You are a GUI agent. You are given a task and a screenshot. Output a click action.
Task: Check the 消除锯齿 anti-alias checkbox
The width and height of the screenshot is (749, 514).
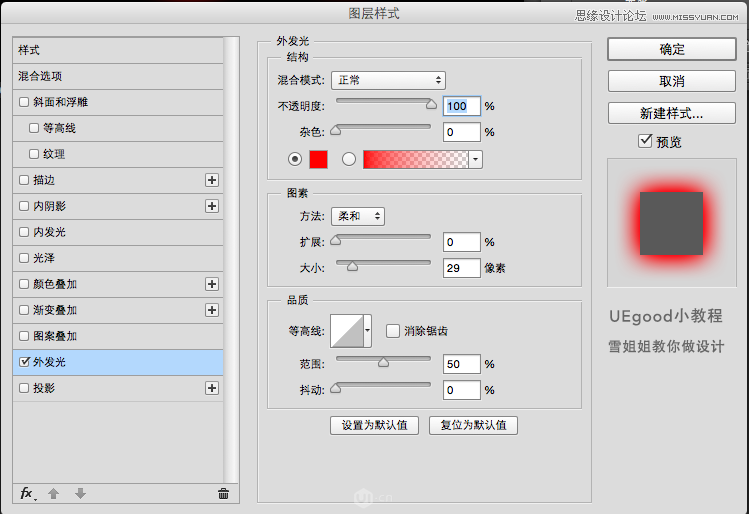pyautogui.click(x=393, y=331)
